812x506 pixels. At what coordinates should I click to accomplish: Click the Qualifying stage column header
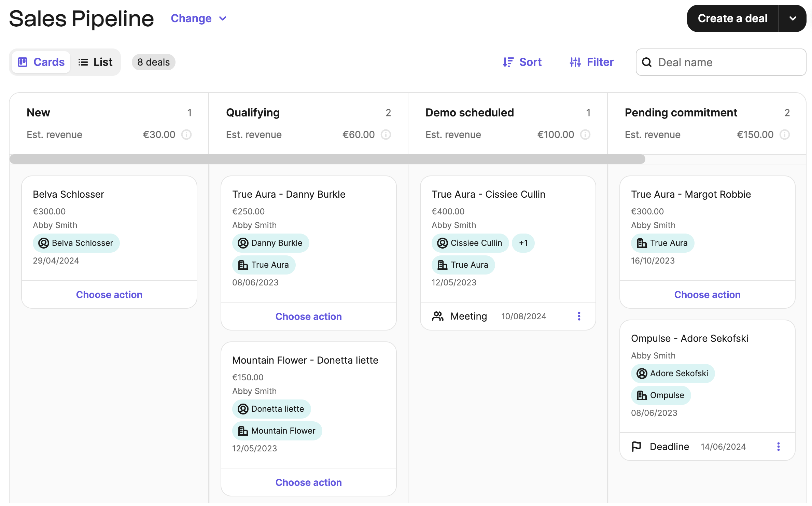click(253, 113)
